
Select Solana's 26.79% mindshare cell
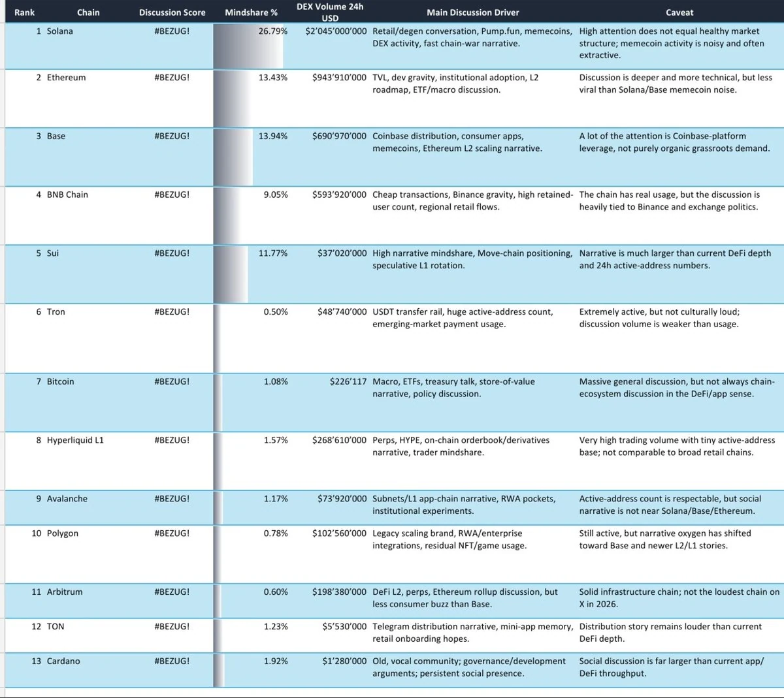pyautogui.click(x=273, y=31)
